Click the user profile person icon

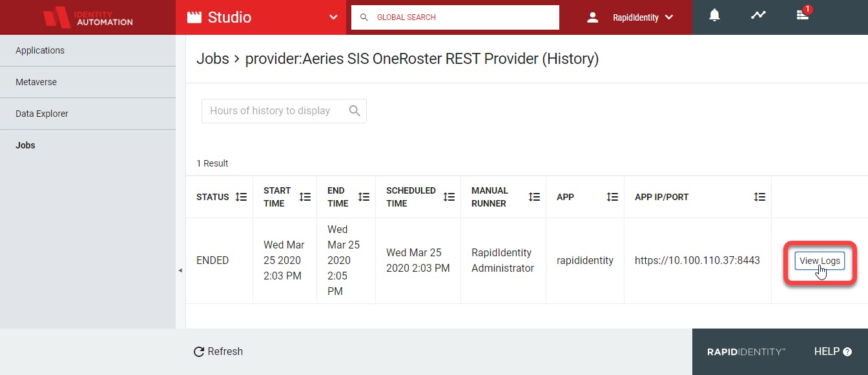coord(593,17)
